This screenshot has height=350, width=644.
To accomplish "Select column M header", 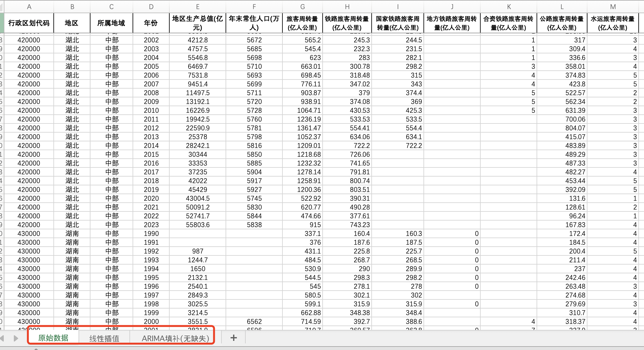I will tap(613, 7).
